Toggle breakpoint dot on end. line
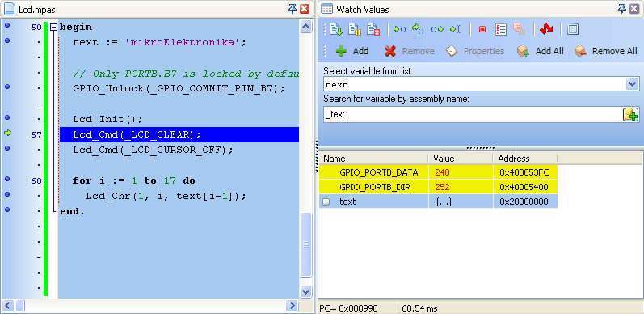The width and height of the screenshot is (644, 314). (7, 210)
